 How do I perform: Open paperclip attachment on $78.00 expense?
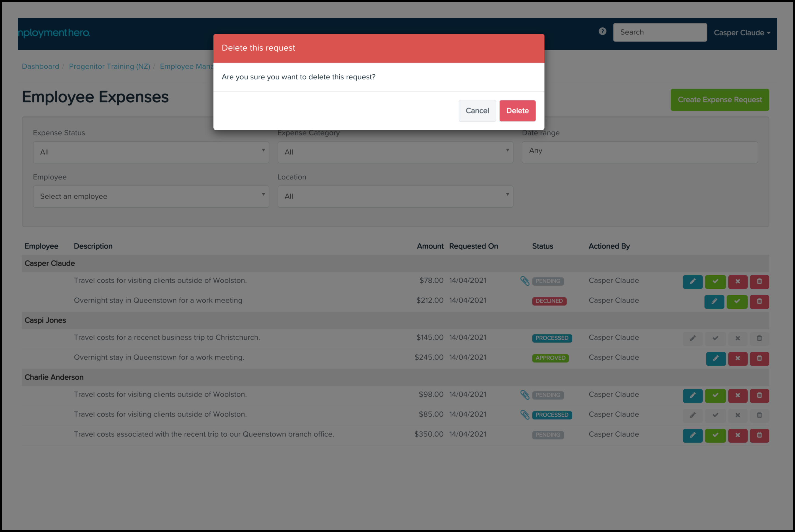(x=525, y=281)
